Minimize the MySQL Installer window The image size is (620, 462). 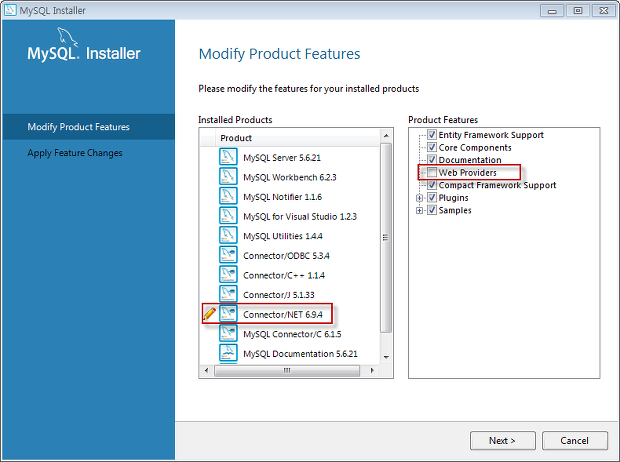tap(552, 11)
